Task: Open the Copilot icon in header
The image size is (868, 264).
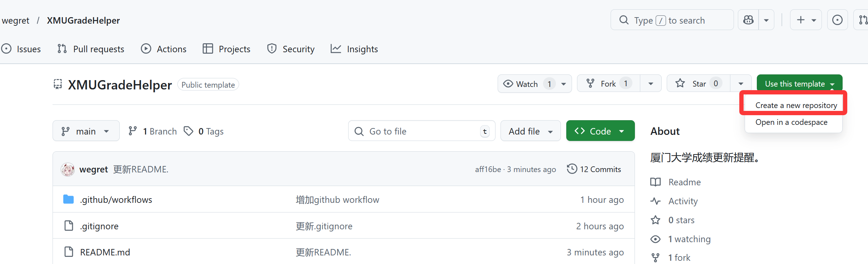Action: coord(748,20)
